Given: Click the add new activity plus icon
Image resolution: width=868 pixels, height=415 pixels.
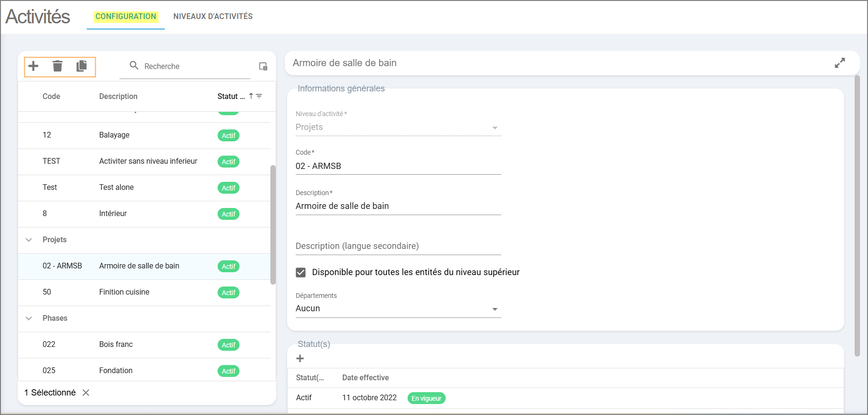Looking at the screenshot, I should [x=33, y=66].
